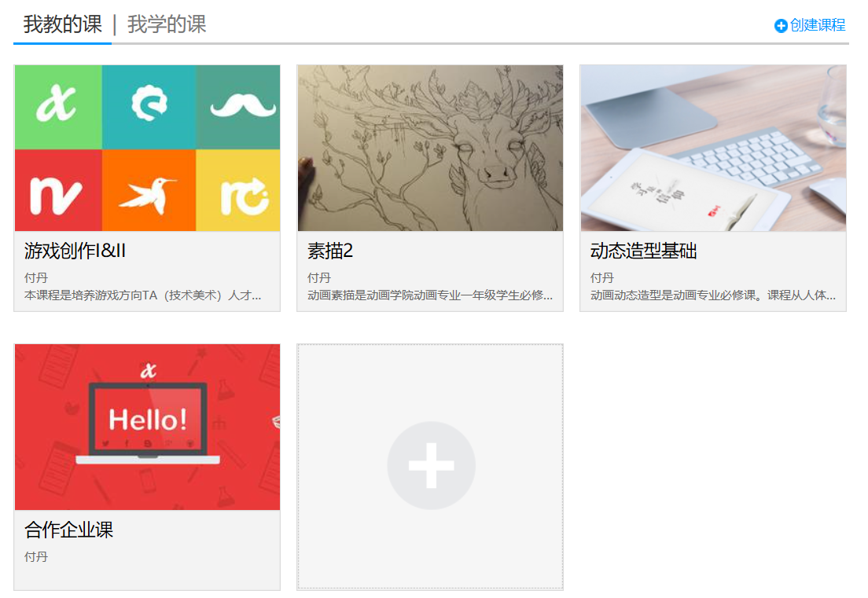Click the 素描2 course description text

coord(430,296)
